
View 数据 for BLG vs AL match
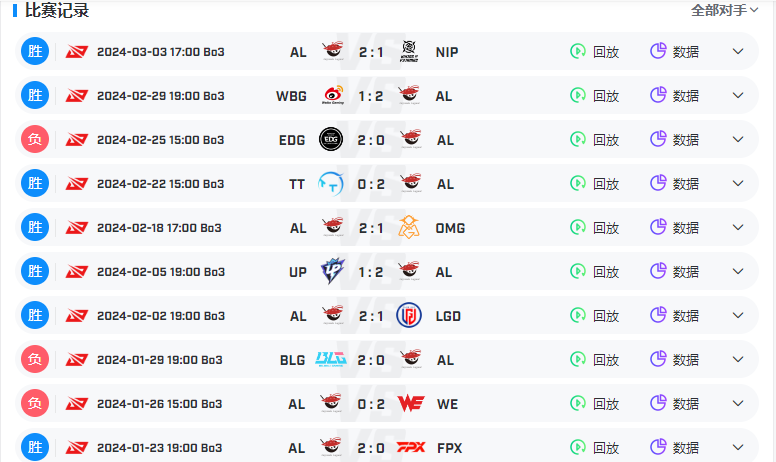[x=674, y=360]
